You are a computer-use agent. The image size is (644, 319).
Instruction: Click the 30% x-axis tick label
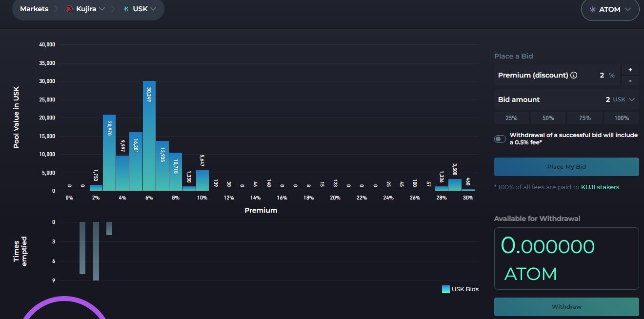(468, 198)
